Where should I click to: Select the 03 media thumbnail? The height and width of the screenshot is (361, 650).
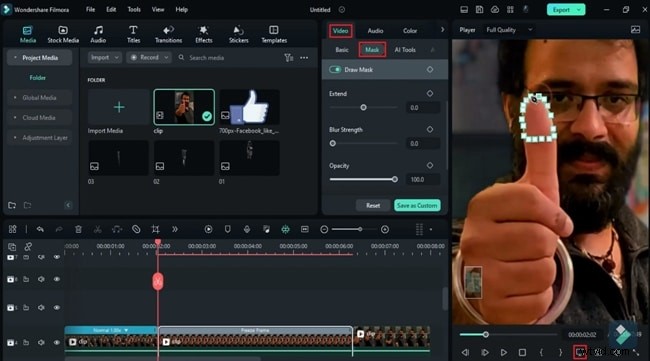119,157
